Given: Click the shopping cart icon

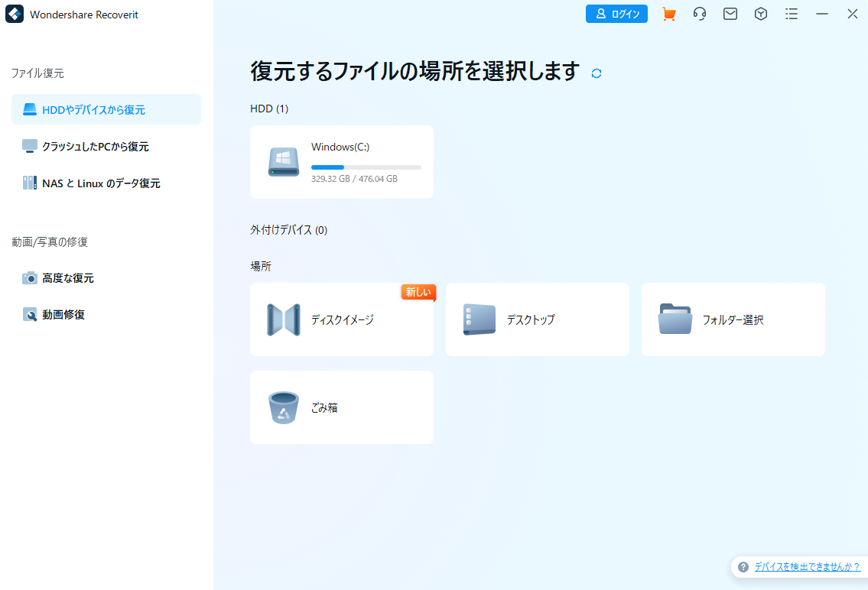Looking at the screenshot, I should [669, 15].
